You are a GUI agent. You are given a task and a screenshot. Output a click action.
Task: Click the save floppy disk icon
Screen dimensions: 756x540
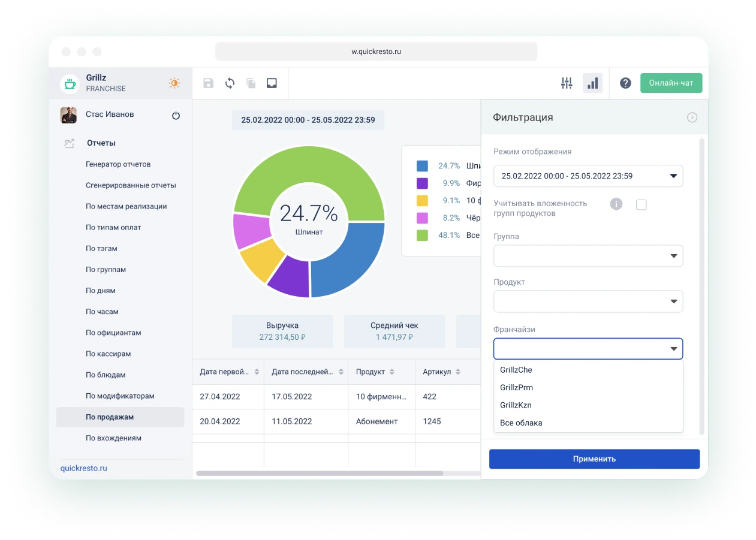[x=208, y=83]
